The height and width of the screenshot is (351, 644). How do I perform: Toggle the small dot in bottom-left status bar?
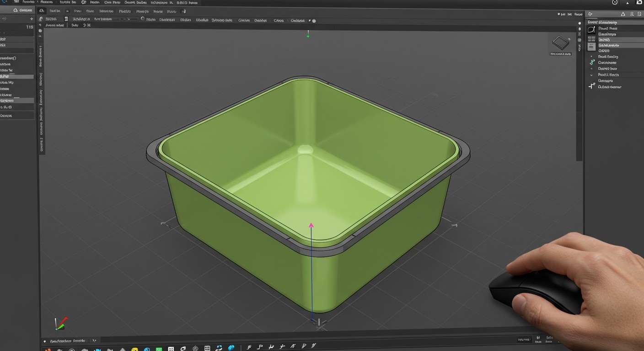[x=45, y=341]
